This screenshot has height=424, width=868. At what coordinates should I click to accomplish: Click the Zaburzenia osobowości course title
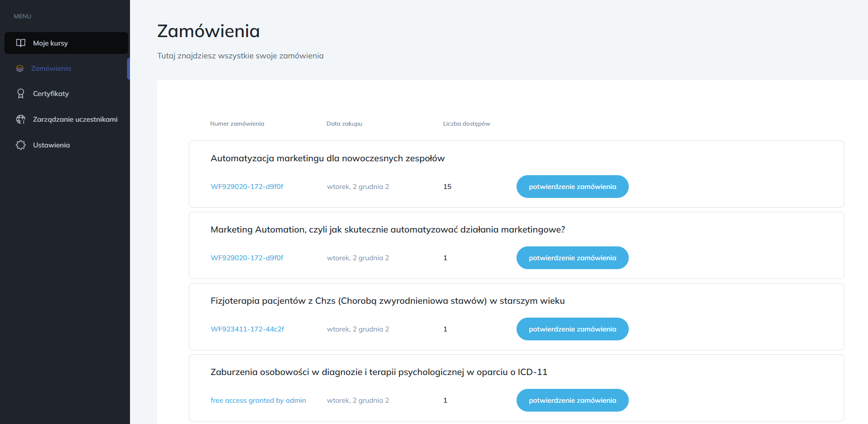tap(379, 372)
